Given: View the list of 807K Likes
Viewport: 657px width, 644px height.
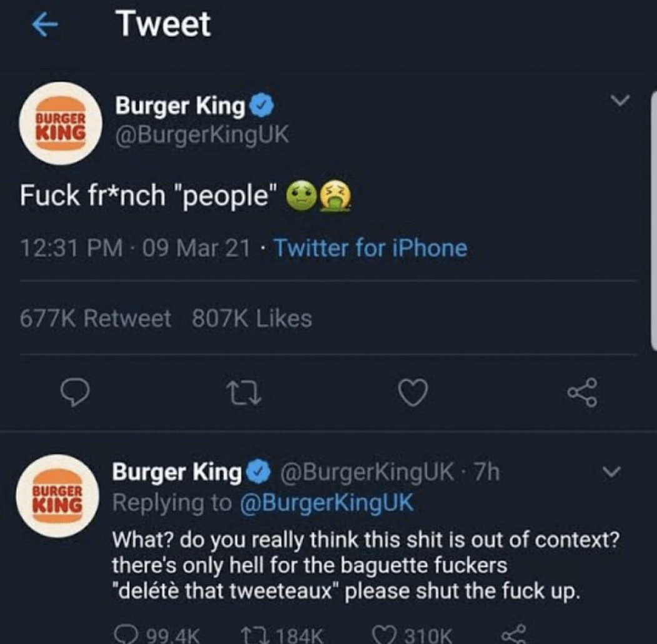Looking at the screenshot, I should pyautogui.click(x=252, y=319).
